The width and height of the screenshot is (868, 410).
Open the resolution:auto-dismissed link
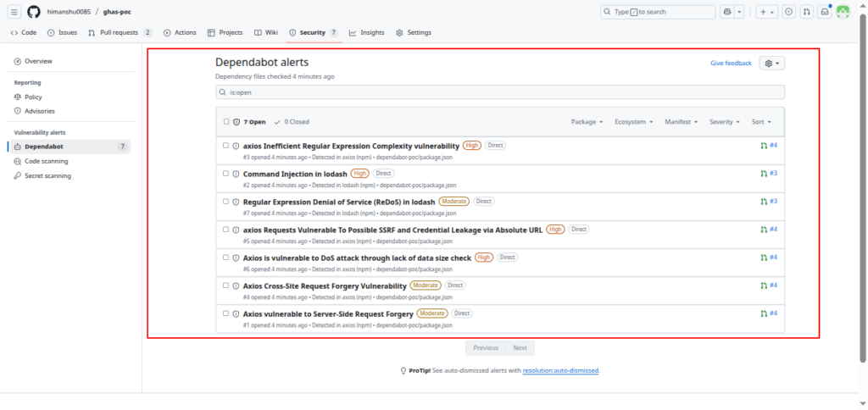(x=560, y=371)
